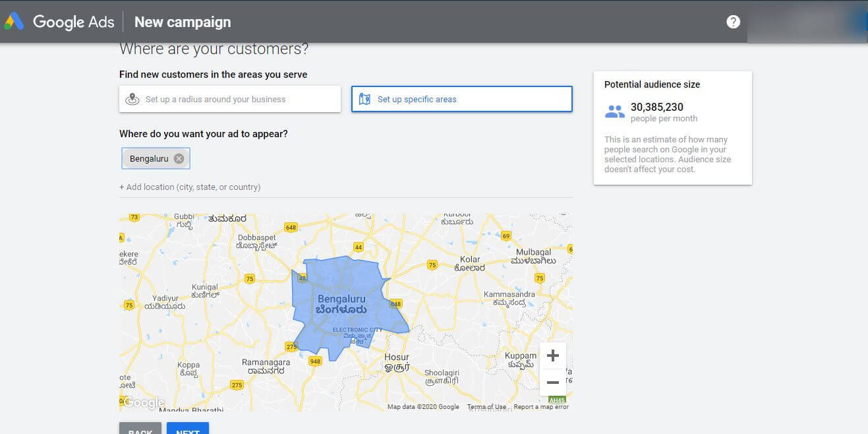Go BACK to previous step

coord(140,429)
